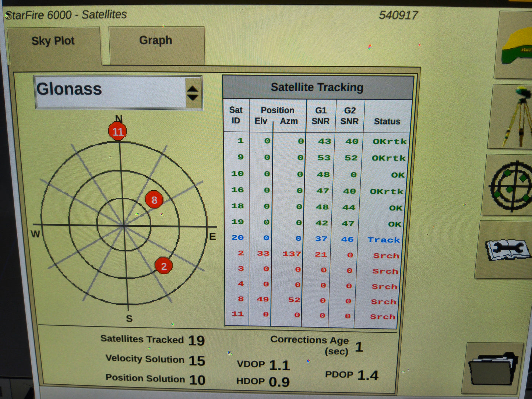Click the VDOP value 1.1
The width and height of the screenshot is (532, 399).
click(x=279, y=366)
